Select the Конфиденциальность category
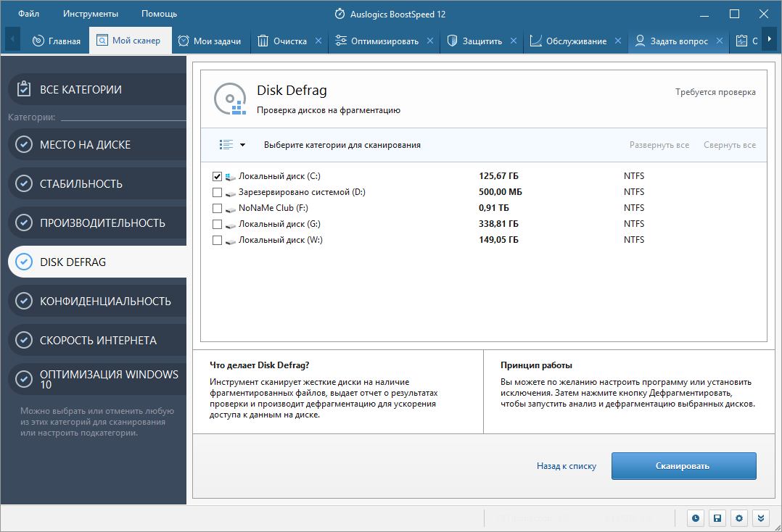This screenshot has width=782, height=532. tap(105, 301)
